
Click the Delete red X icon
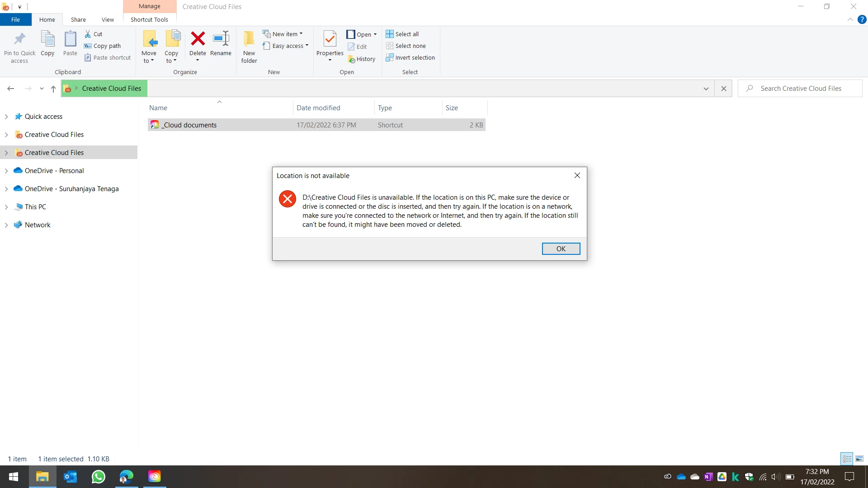[198, 39]
